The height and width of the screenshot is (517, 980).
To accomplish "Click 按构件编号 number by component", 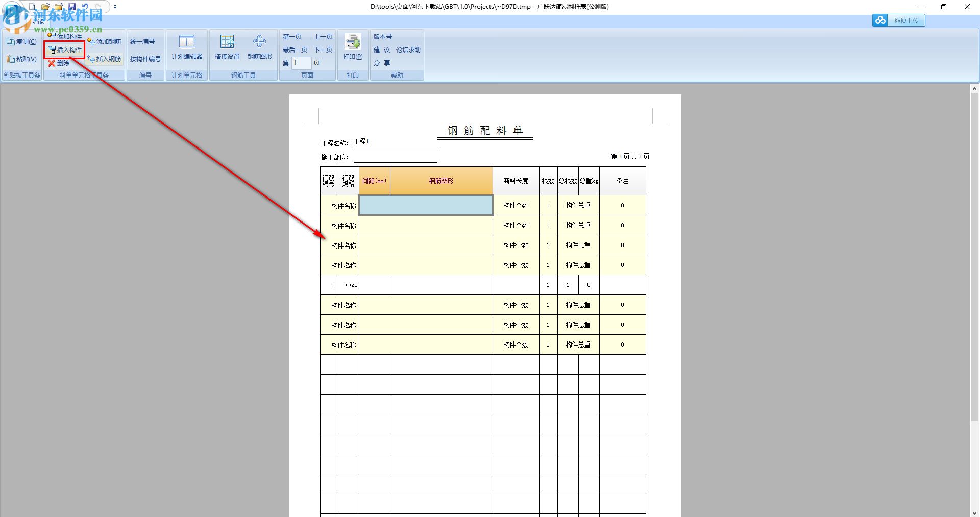I will tap(145, 59).
